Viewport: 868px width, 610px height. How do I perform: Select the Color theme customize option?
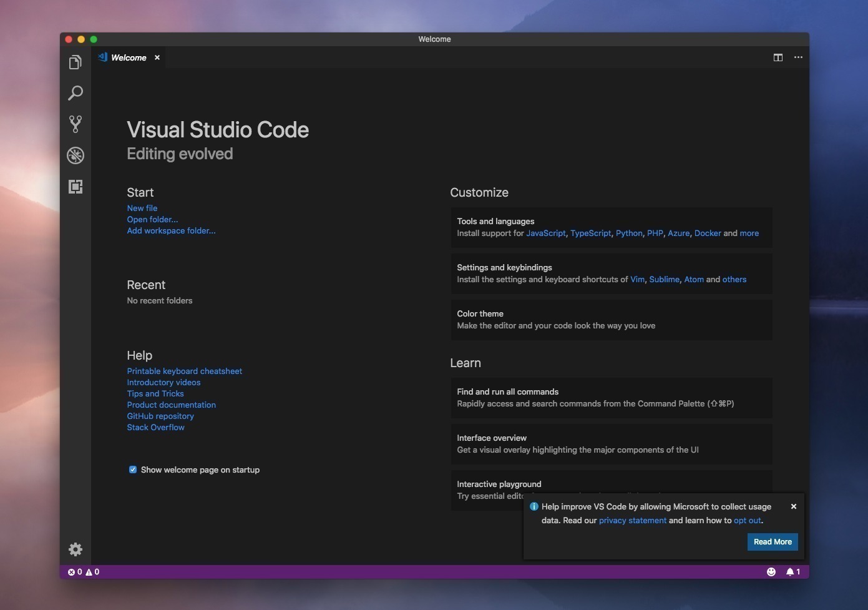pyautogui.click(x=612, y=320)
